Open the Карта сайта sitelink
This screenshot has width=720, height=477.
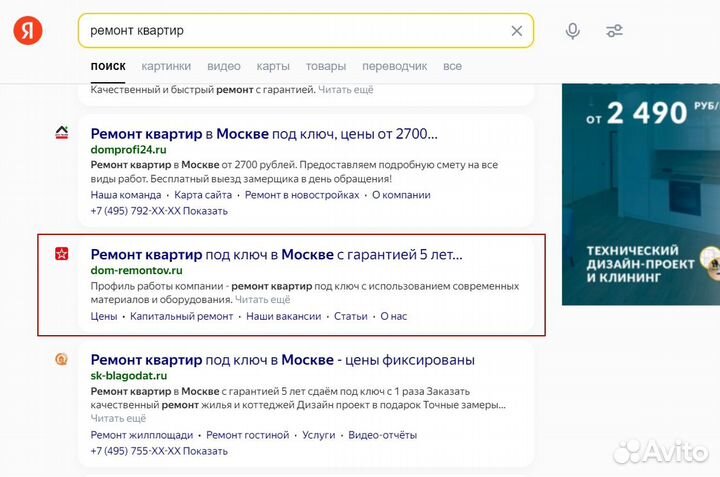pos(203,195)
